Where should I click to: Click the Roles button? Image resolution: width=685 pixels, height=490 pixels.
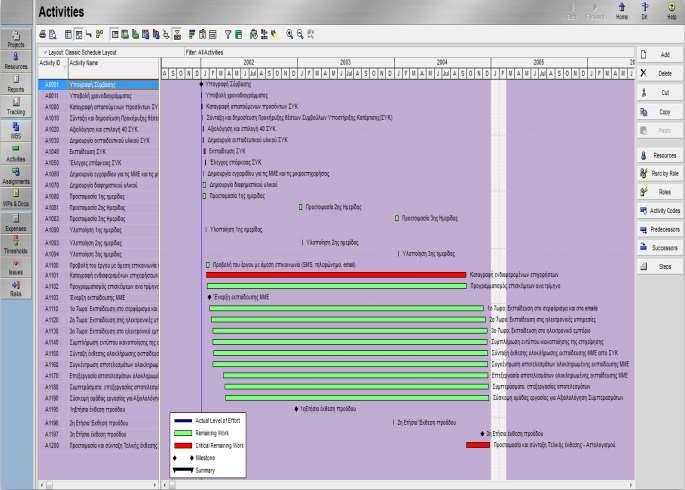[660, 192]
